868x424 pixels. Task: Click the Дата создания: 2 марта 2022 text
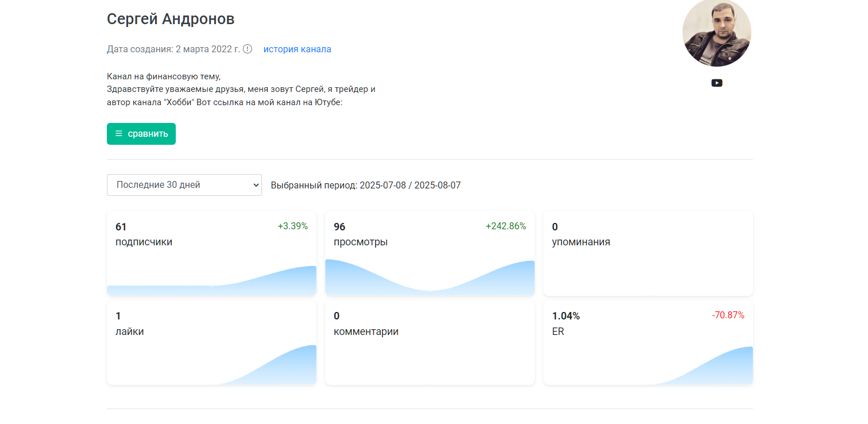pos(173,49)
